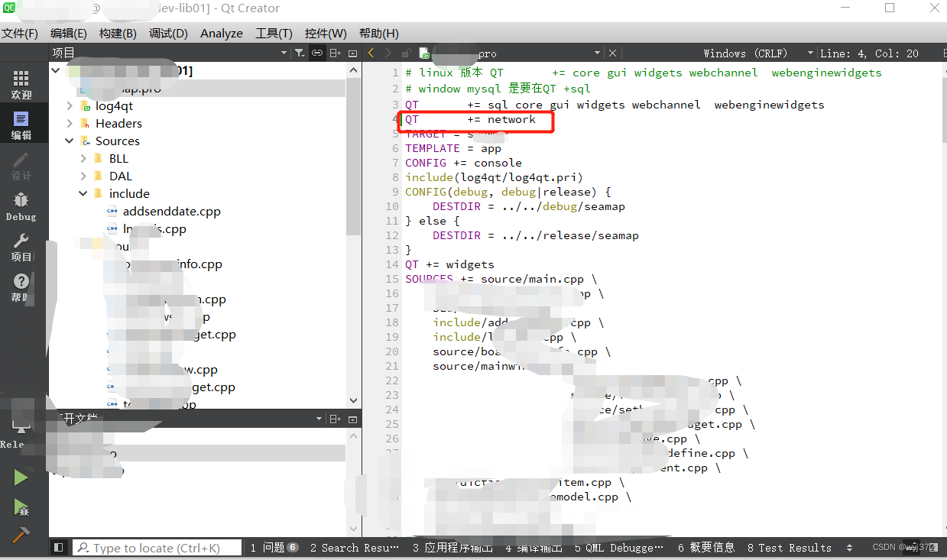
Task: Click the filter icon in the project panel
Action: (x=299, y=53)
